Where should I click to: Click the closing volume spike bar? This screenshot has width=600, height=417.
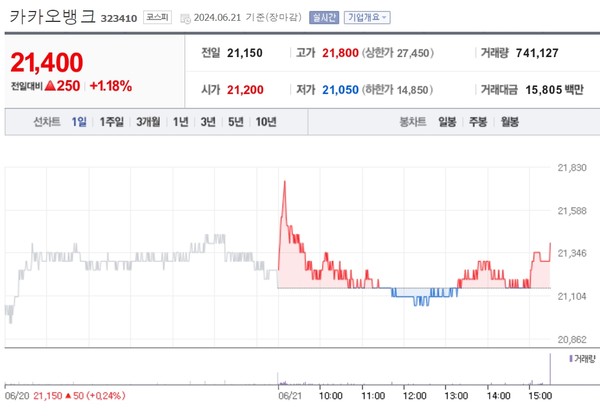click(x=550, y=369)
